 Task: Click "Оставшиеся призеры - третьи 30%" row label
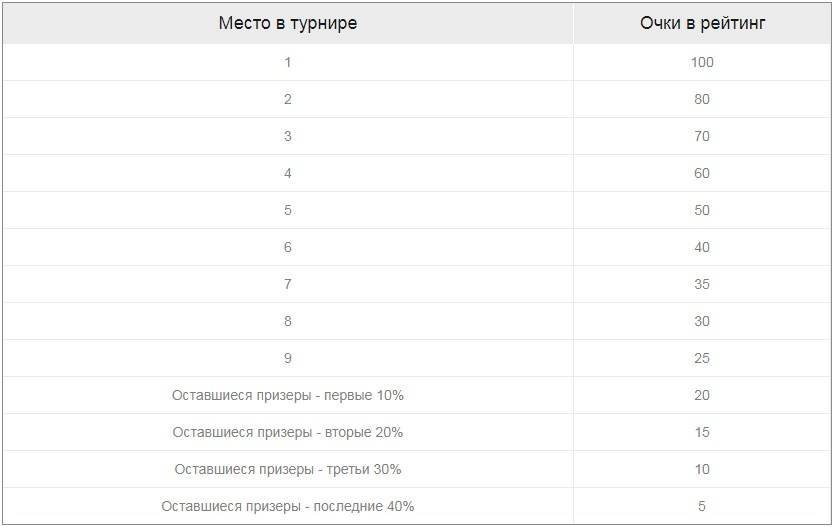(x=287, y=469)
